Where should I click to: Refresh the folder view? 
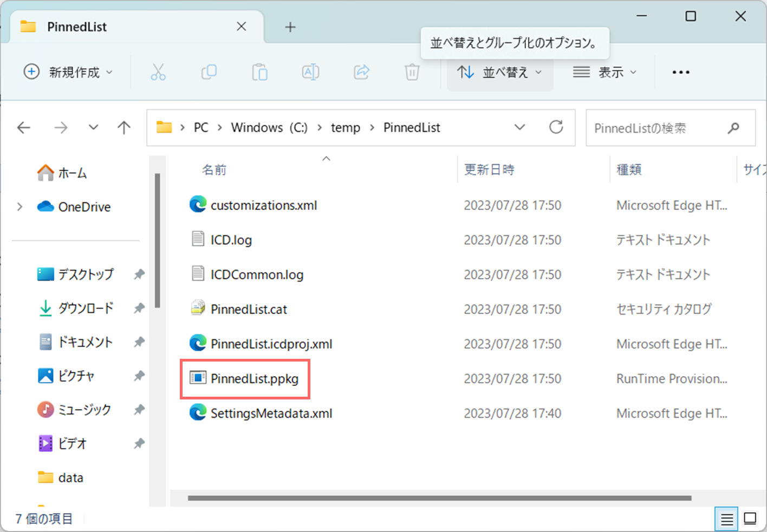pos(556,127)
